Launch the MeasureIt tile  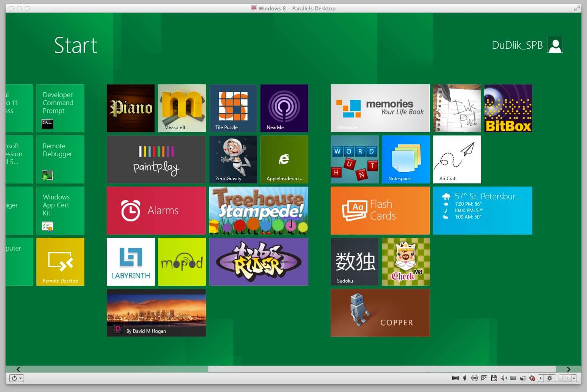tap(182, 108)
